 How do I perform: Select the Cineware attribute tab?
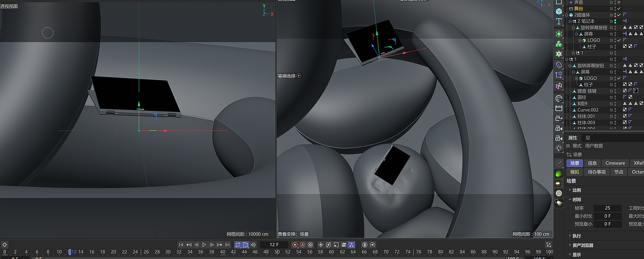click(x=615, y=163)
